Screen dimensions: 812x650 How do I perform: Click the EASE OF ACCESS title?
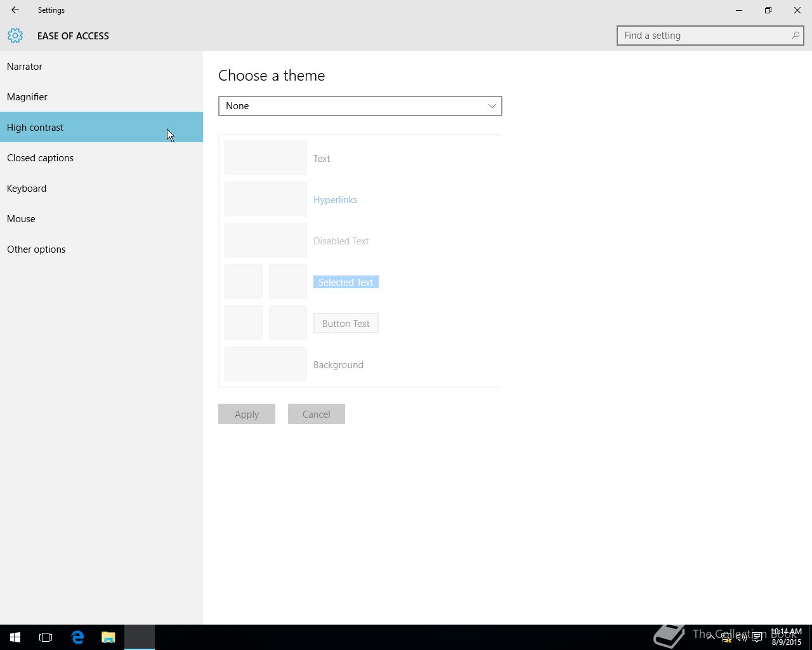click(73, 36)
